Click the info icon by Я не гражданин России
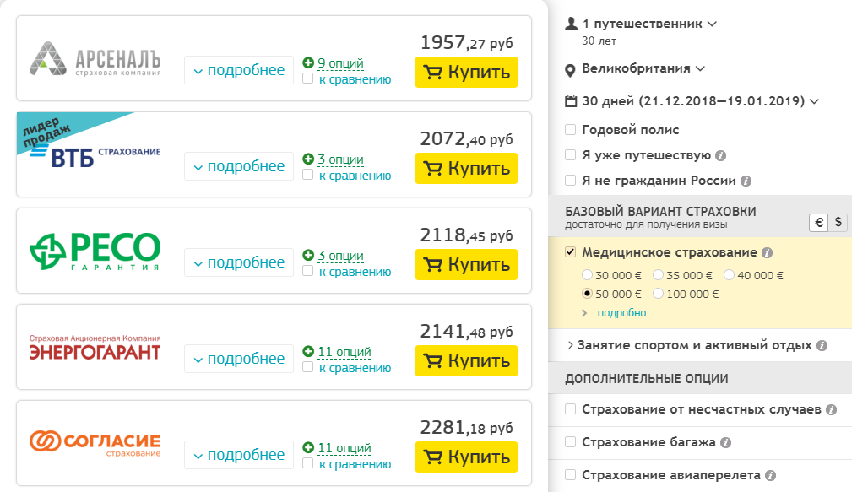Image resolution: width=868 pixels, height=492 pixels. coord(746,181)
